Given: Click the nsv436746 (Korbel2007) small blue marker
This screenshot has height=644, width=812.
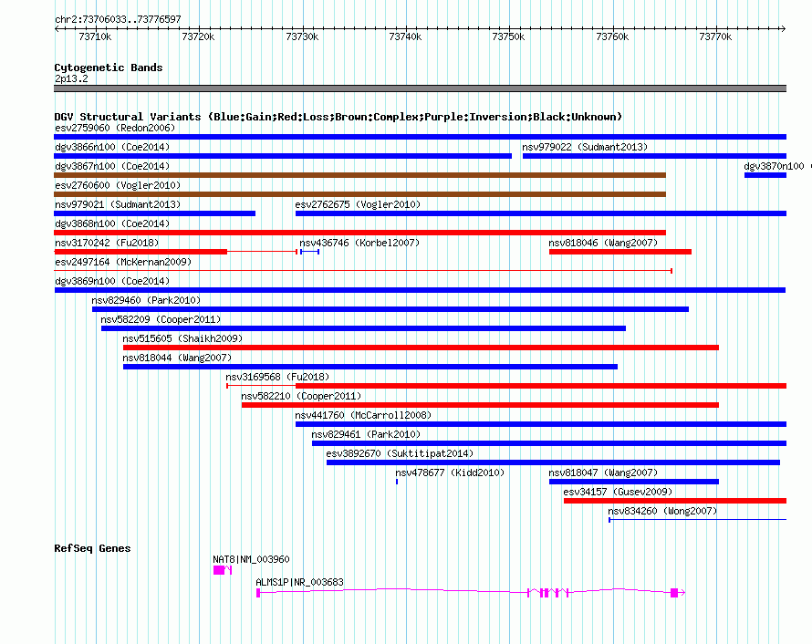Looking at the screenshot, I should pos(309,252).
